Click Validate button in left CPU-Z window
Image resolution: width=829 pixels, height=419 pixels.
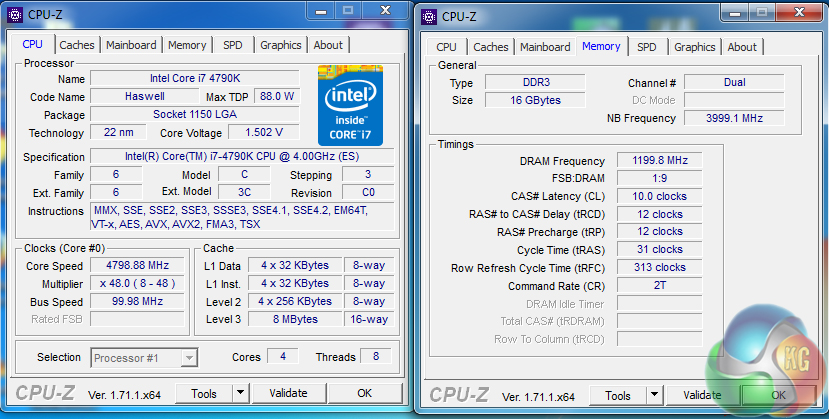click(288, 393)
